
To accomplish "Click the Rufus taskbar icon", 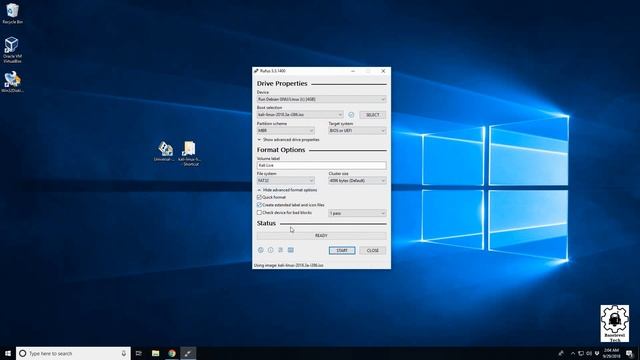I will 188,353.
